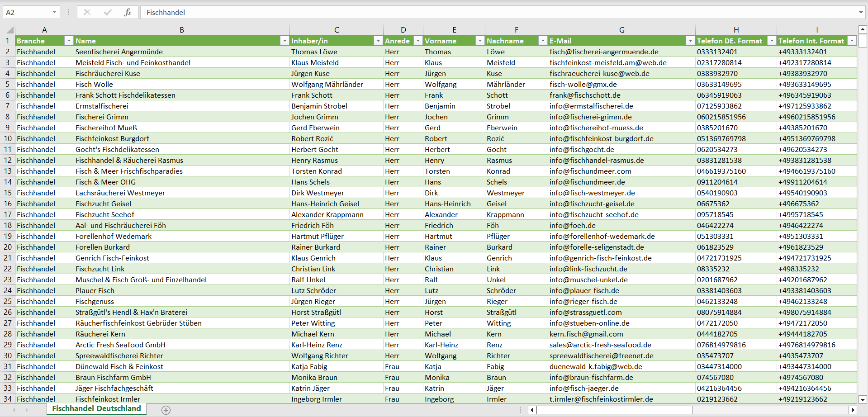Select column G header
This screenshot has height=417, width=868.
(x=622, y=30)
